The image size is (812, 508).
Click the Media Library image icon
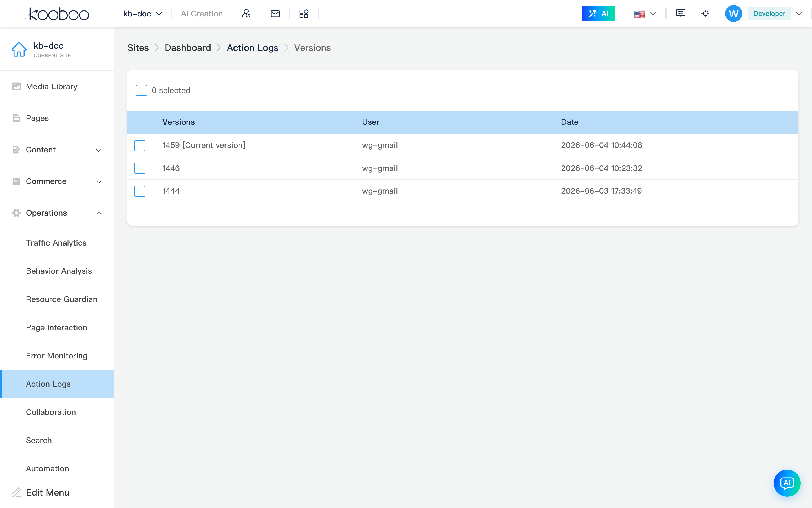[16, 86]
